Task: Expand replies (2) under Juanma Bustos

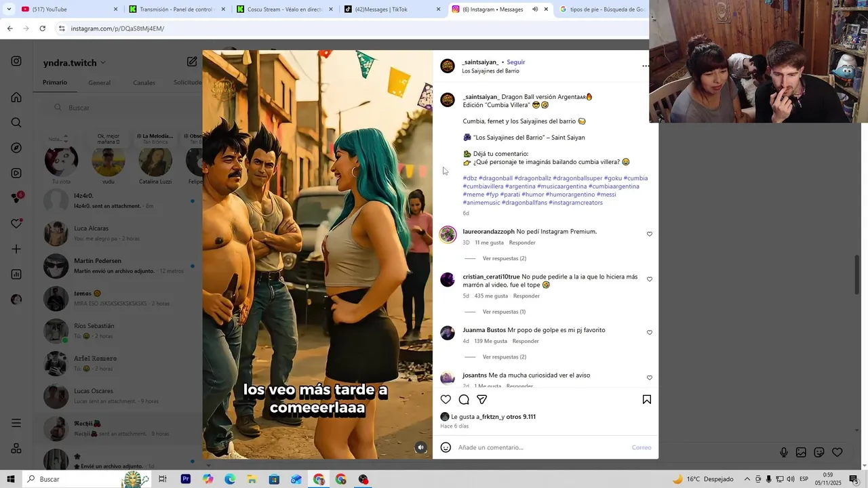Action: pyautogui.click(x=504, y=357)
